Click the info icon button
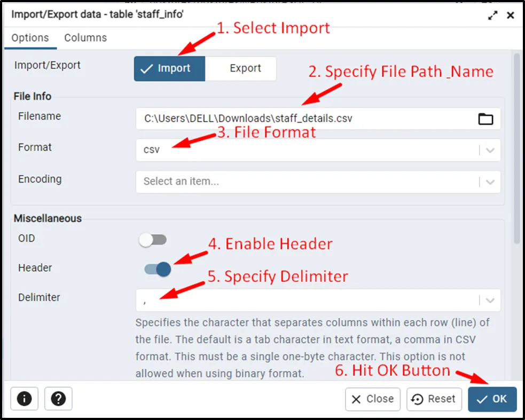 (25, 399)
